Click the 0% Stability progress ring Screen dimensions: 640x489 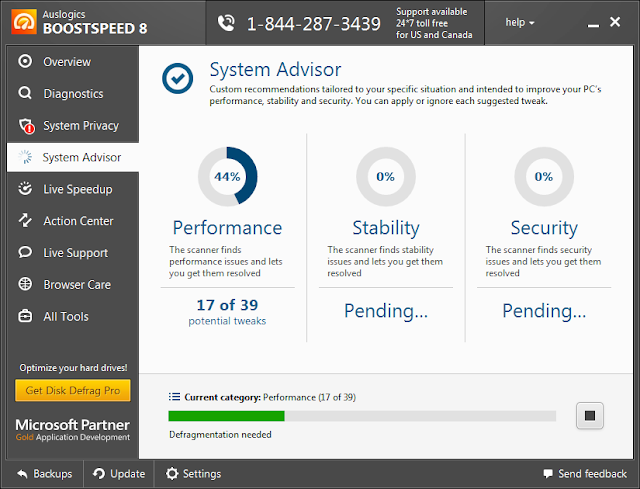click(x=386, y=176)
